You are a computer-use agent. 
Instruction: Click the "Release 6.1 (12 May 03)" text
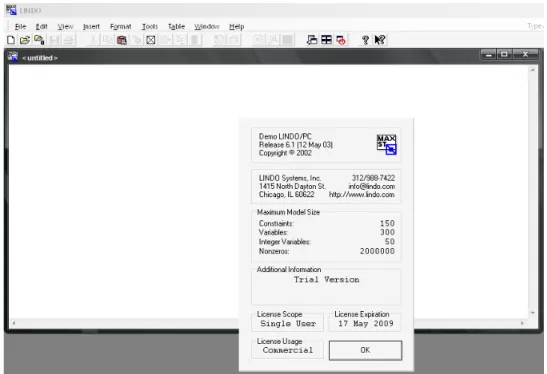tap(295, 145)
